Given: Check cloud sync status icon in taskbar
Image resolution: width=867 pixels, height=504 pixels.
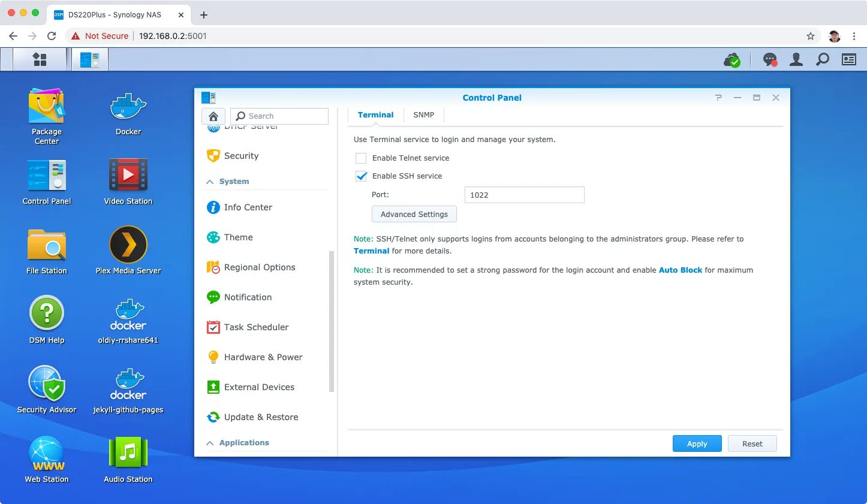Looking at the screenshot, I should 732,60.
